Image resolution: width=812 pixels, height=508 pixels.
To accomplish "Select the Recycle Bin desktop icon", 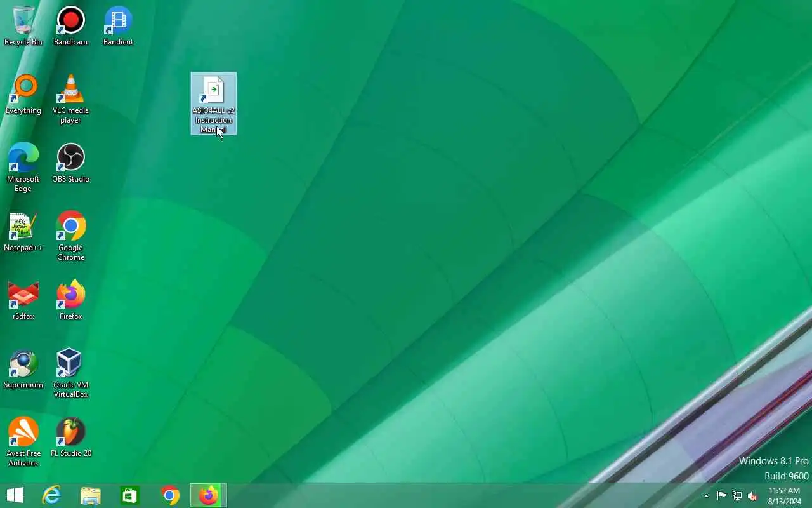I will [x=23, y=25].
